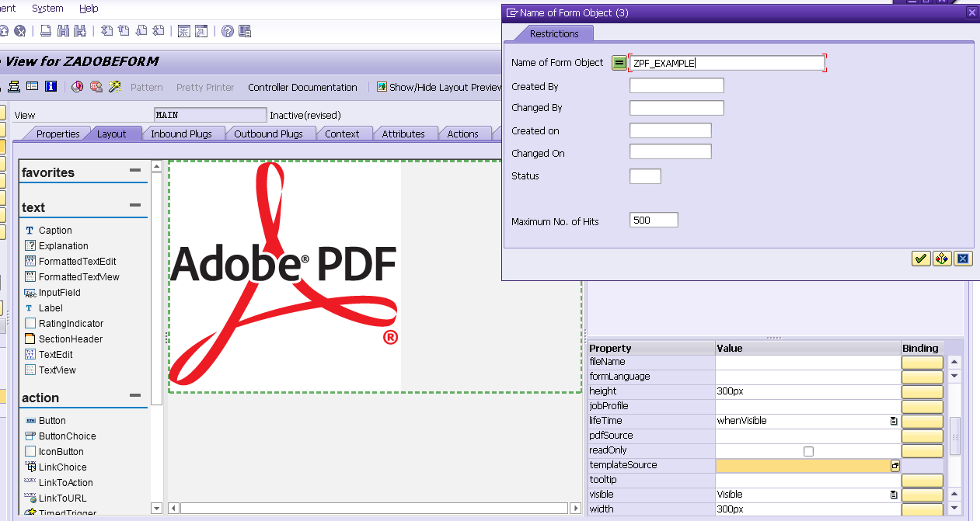Click the binding button for height
The image size is (980, 521).
point(922,392)
